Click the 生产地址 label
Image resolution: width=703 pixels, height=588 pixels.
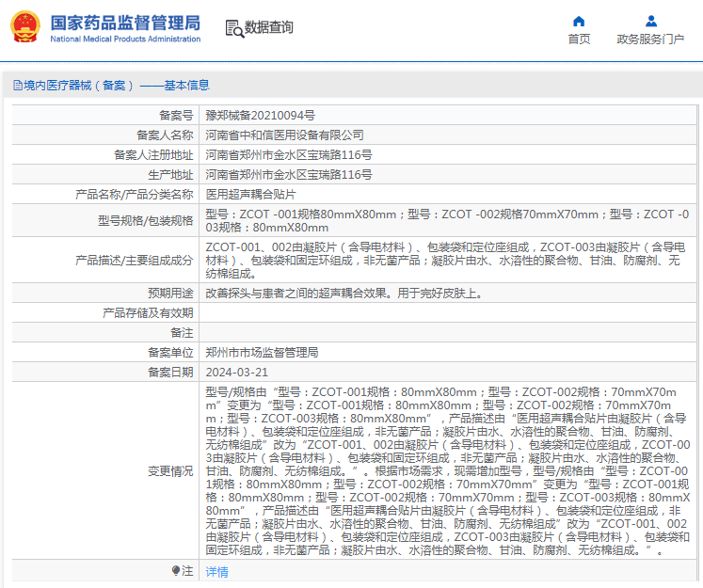click(x=171, y=174)
